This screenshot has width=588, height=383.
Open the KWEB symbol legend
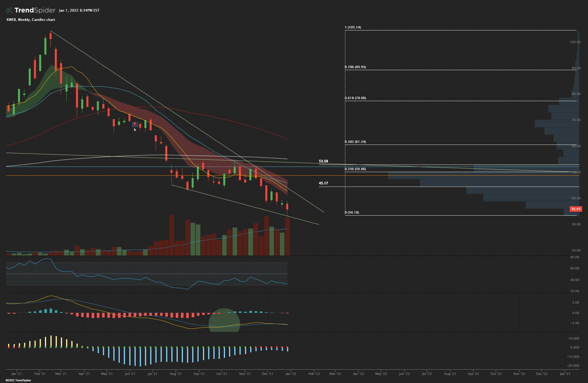[x=11, y=20]
